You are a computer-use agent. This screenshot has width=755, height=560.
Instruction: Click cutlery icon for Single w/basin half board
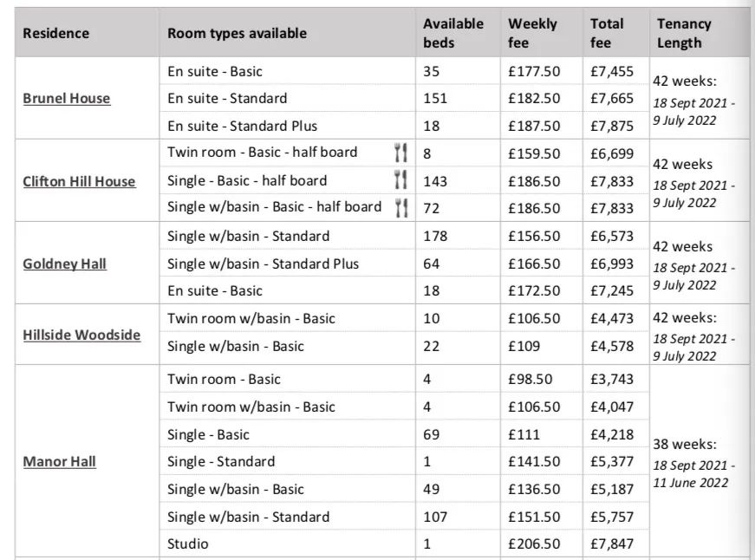pos(401,207)
